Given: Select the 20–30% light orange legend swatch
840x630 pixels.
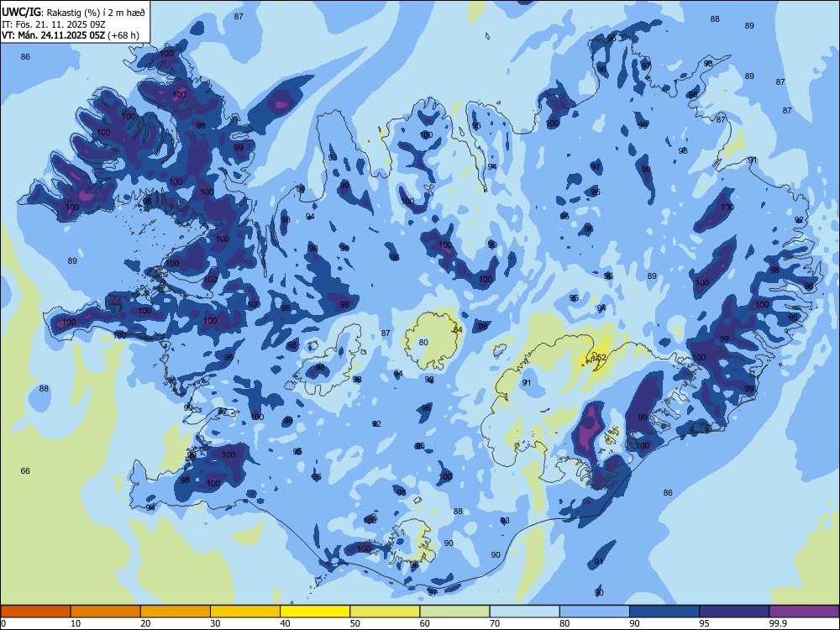Looking at the screenshot, I should (176, 612).
